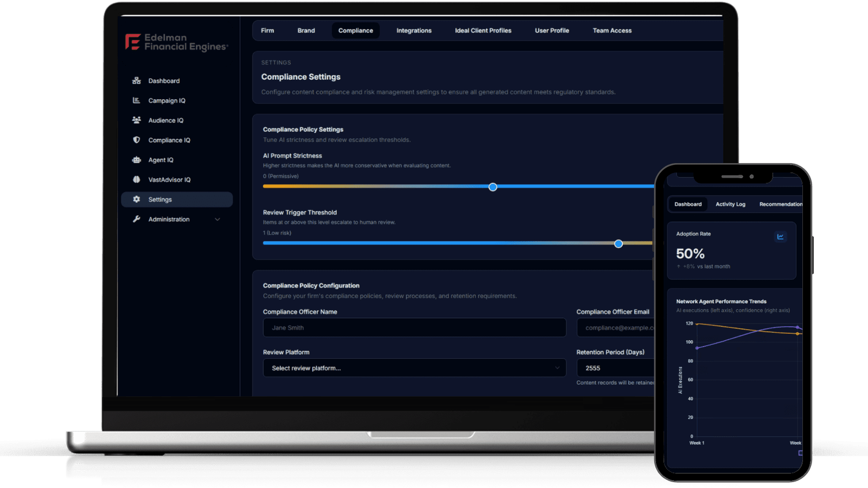Click the Compliance IQ shield icon

click(136, 140)
